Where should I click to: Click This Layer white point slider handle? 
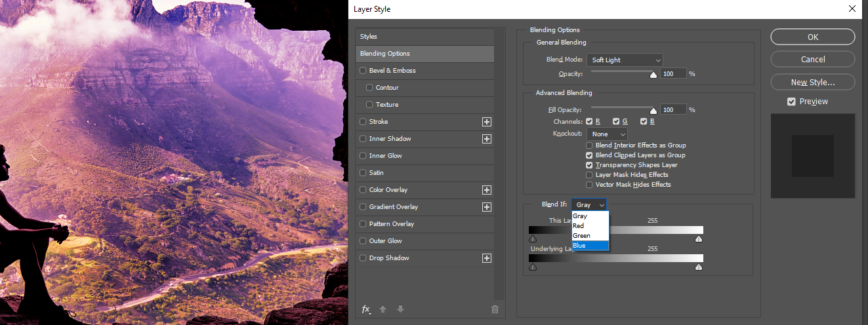(x=698, y=239)
